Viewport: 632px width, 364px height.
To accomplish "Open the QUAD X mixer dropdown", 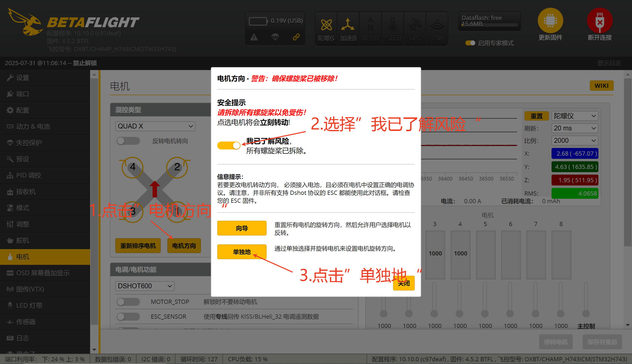I will point(155,126).
